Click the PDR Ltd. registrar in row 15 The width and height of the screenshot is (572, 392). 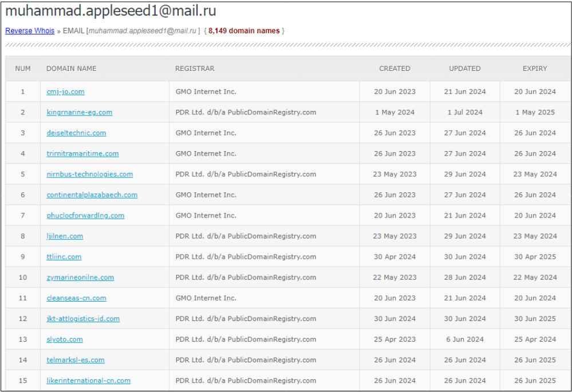click(246, 381)
